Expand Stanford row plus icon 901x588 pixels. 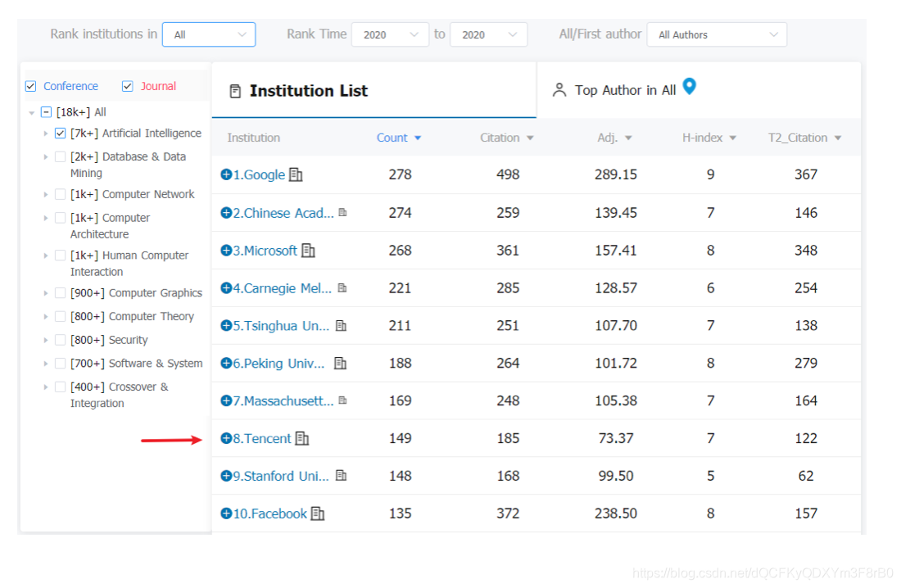(x=226, y=476)
